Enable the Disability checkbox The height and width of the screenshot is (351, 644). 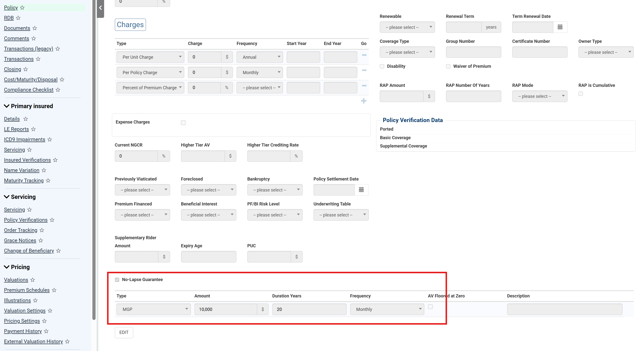(x=382, y=66)
